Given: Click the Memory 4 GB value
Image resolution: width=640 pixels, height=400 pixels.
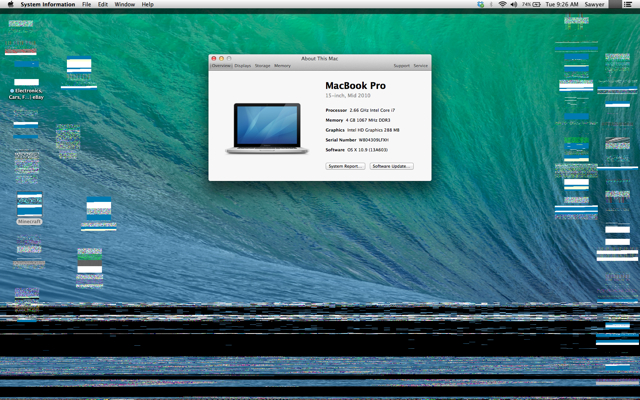Looking at the screenshot, I should click(x=370, y=120).
